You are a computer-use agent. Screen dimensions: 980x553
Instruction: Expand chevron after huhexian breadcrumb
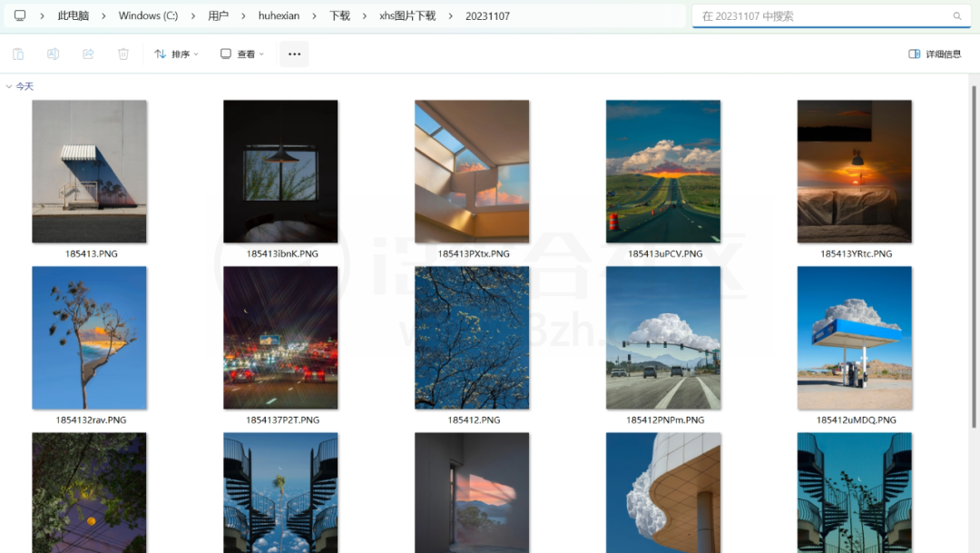pos(314,16)
